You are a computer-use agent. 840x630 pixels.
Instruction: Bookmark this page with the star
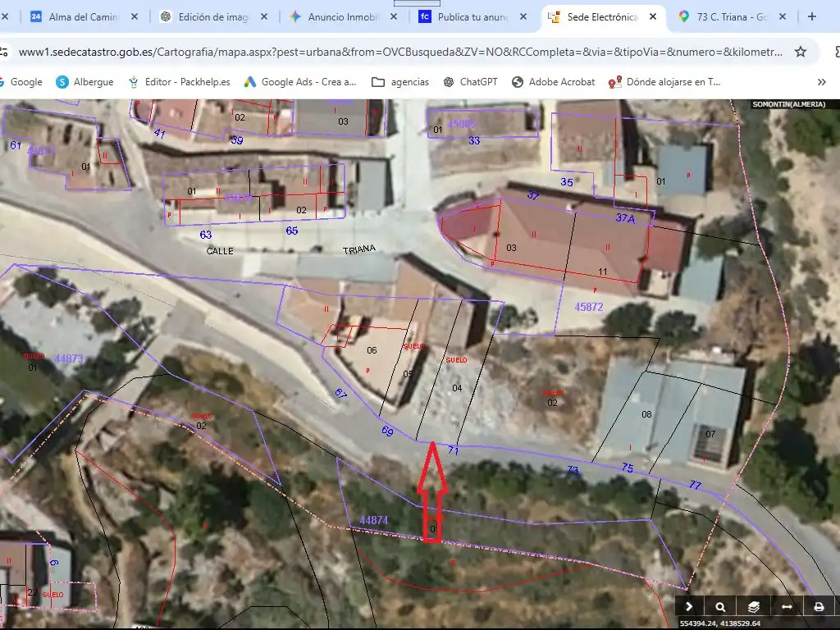801,52
